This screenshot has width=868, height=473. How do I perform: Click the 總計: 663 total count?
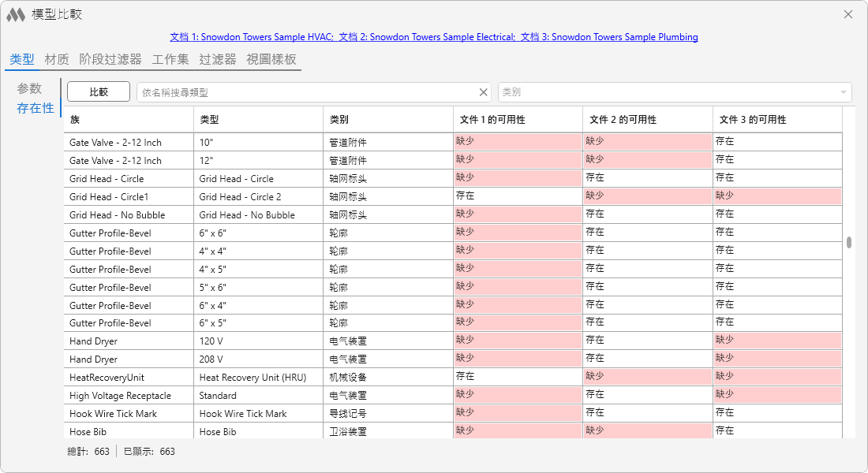(88, 452)
